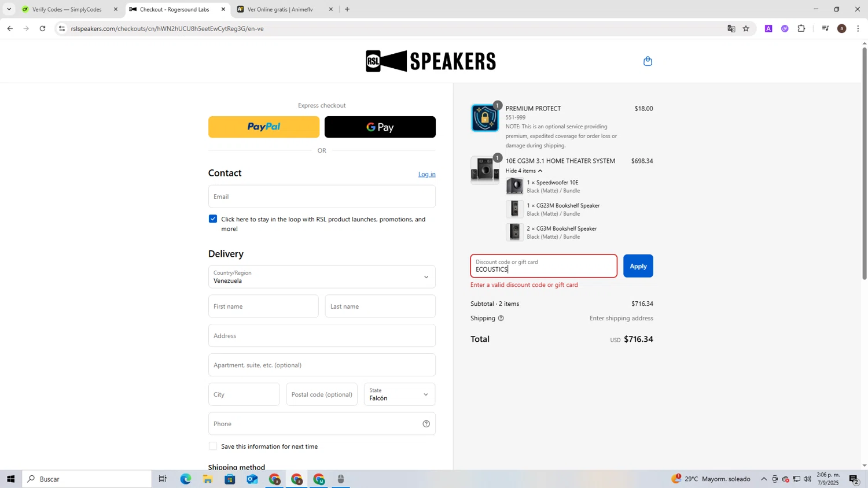Switch to the Ver Online gratis AnimeFlv tab
The height and width of the screenshot is (488, 868).
pyautogui.click(x=284, y=9)
